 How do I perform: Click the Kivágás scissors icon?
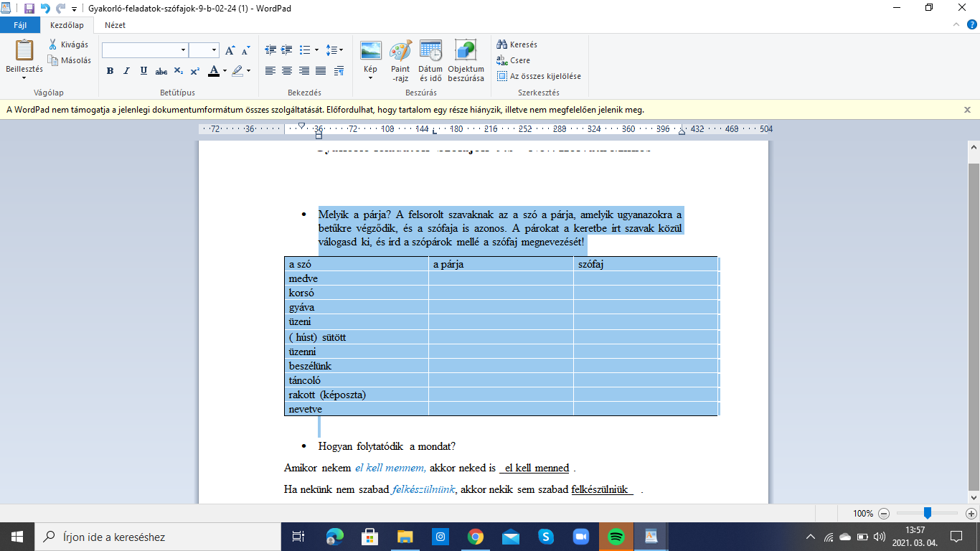(54, 44)
